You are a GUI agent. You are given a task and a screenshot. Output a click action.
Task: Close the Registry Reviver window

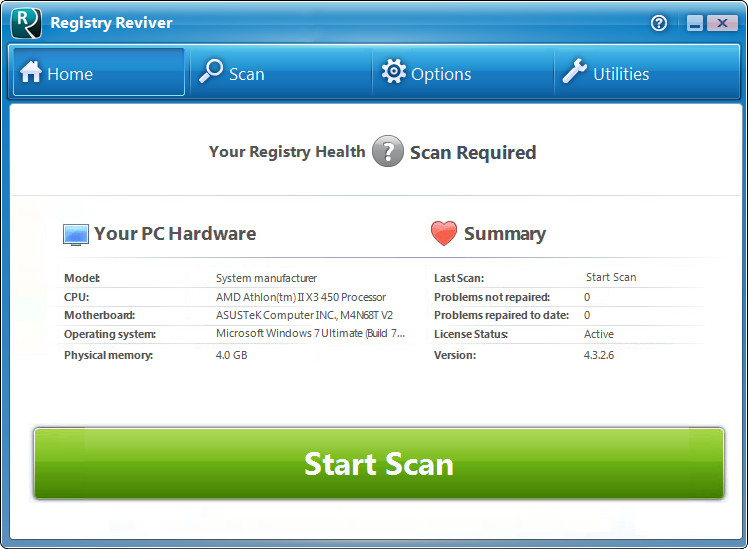pos(722,23)
